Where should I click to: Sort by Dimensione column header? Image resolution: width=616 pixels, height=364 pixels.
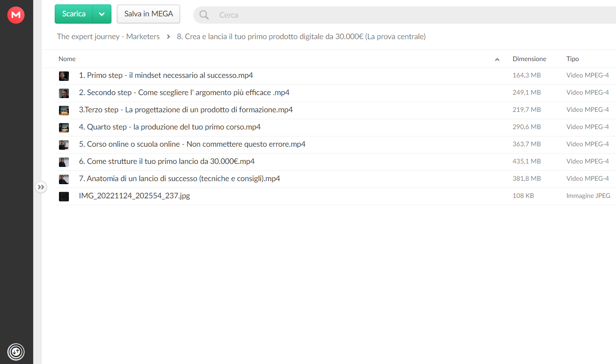pyautogui.click(x=529, y=59)
